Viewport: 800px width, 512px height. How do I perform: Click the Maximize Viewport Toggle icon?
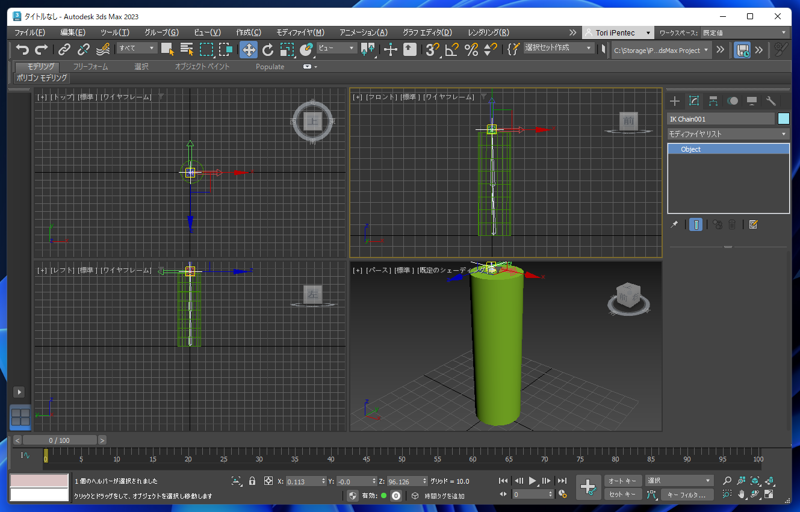pyautogui.click(x=769, y=495)
